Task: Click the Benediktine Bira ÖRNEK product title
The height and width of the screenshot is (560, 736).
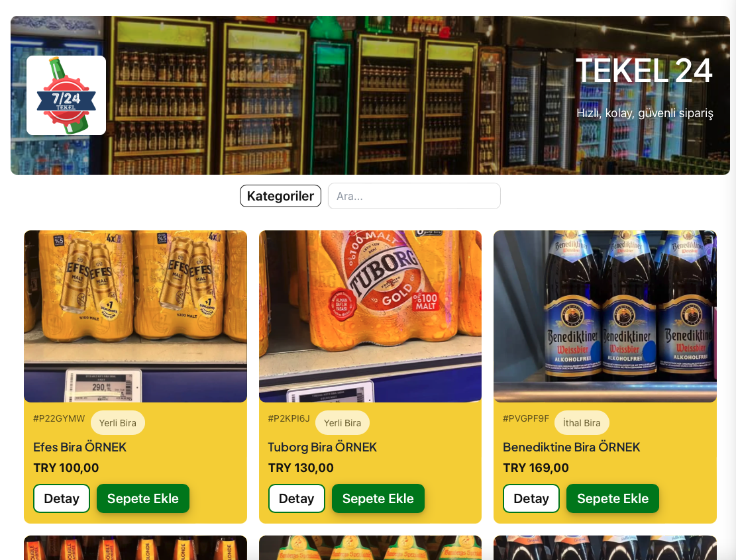Action: coord(571,447)
